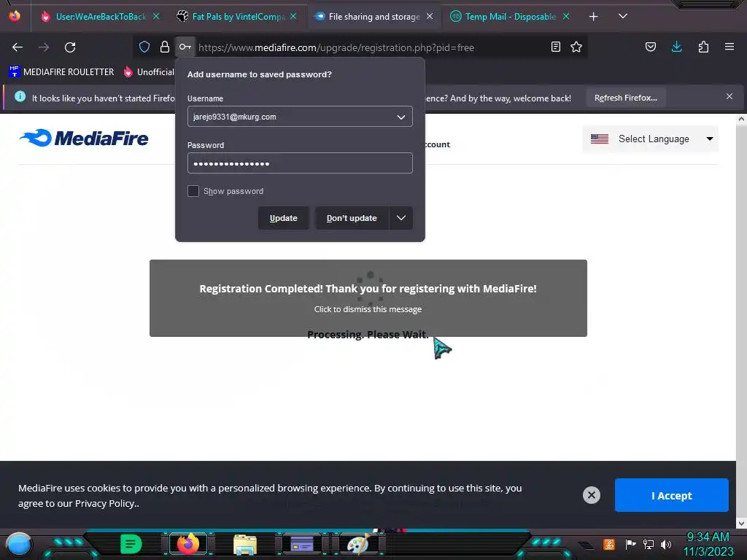Click the address bar URL

point(336,47)
